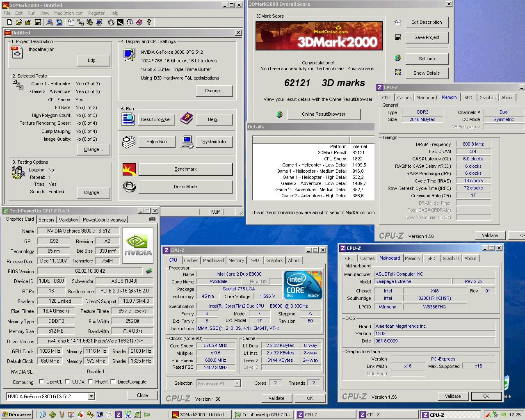Click the Run Benchmark black icon in 3DMark toolbar
525x420 pixels.
[120, 22]
